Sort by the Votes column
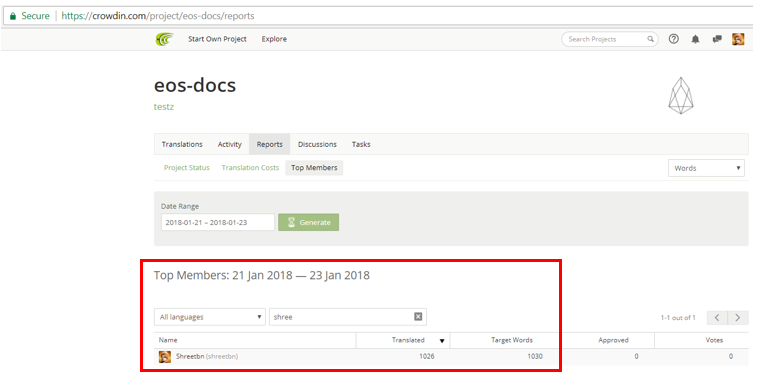Viewport: 757px width, 374px height. 714,340
